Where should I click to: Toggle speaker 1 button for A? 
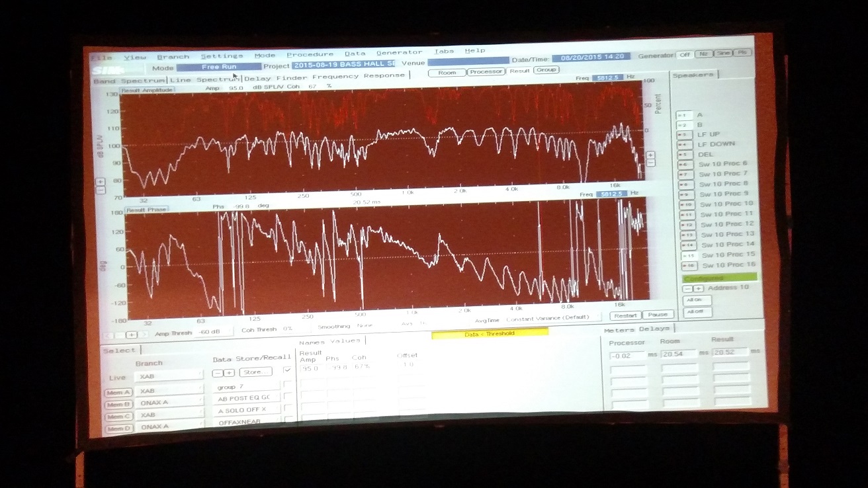(x=683, y=115)
